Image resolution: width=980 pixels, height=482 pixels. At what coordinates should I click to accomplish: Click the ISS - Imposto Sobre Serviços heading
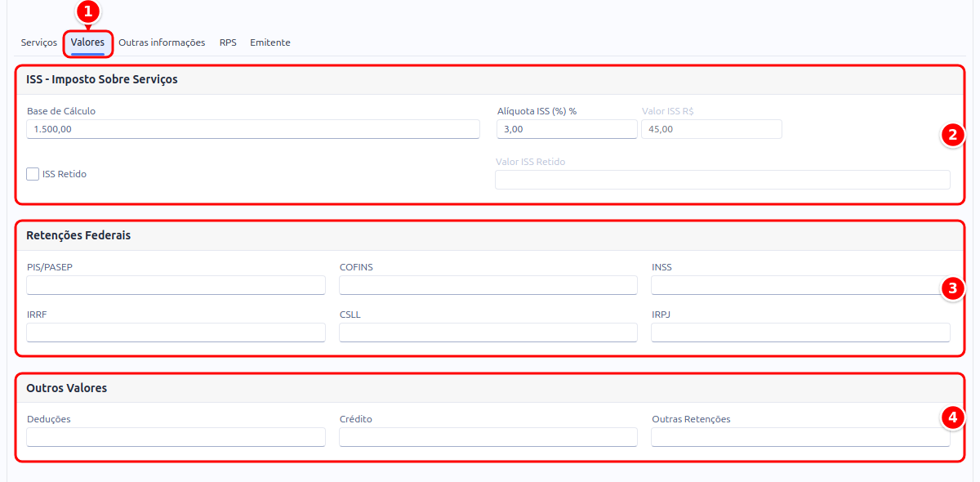[102, 79]
